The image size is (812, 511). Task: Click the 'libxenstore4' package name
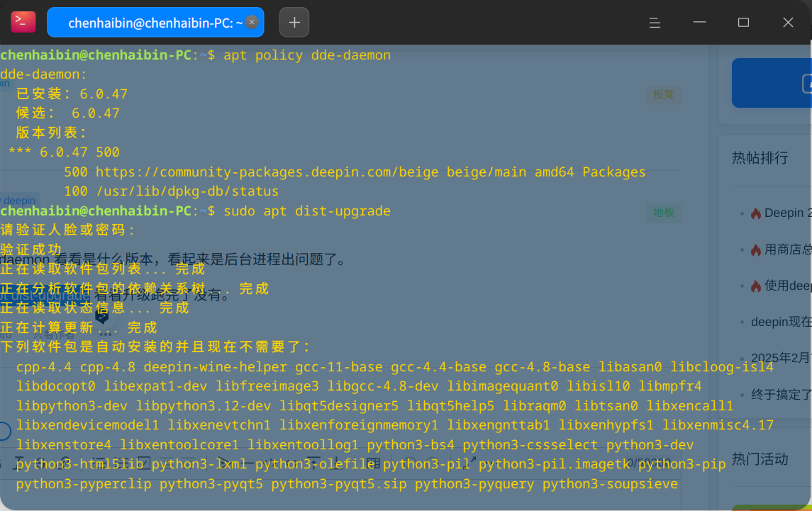coord(64,444)
